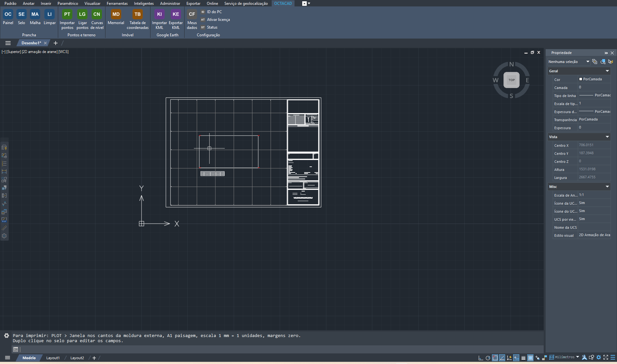Switch to the Visualizar tab
Viewport: 617px width, 364px height.
pos(92,4)
